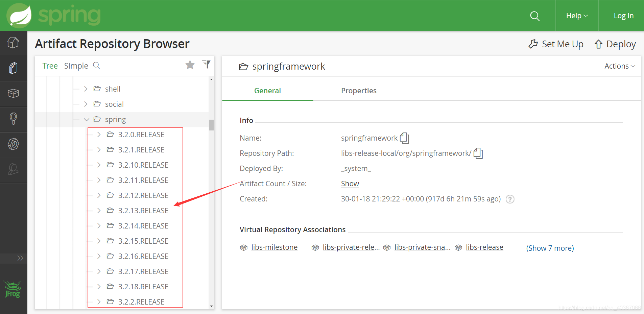644x314 pixels.
Task: Click the springframework folder icon in header
Action: [243, 67]
